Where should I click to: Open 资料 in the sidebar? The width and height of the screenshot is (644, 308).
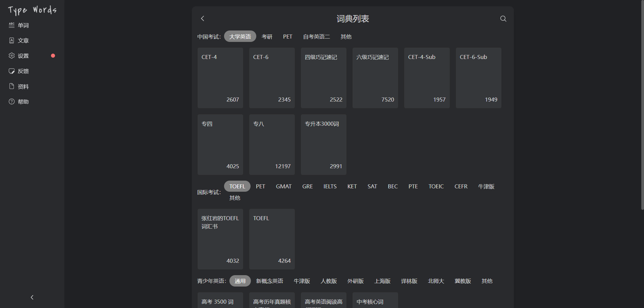(23, 86)
